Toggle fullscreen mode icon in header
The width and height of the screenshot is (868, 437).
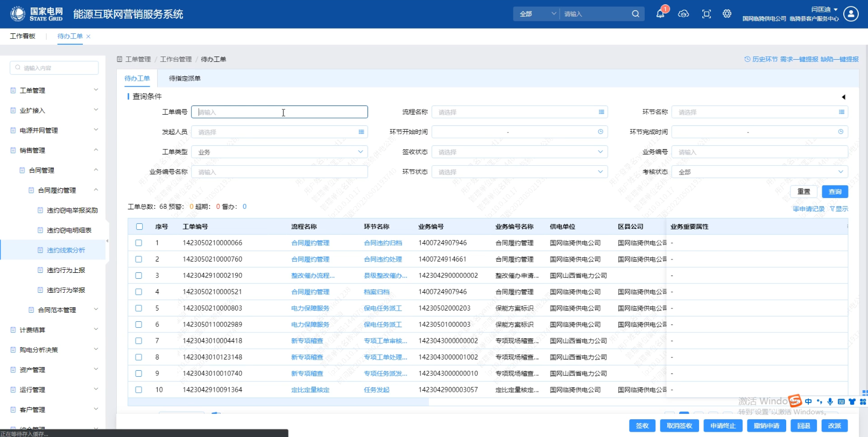pyautogui.click(x=707, y=14)
